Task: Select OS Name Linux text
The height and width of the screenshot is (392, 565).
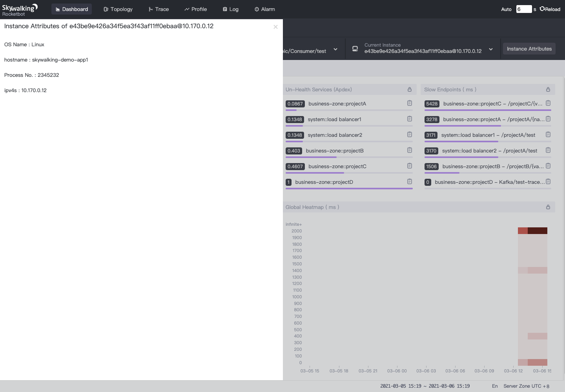Action: tap(24, 44)
